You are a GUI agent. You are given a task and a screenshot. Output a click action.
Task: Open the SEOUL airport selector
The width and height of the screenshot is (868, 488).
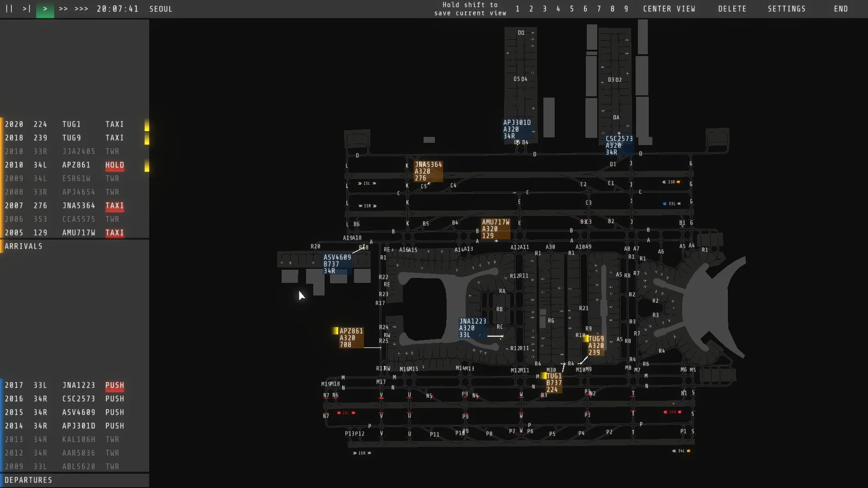point(160,9)
